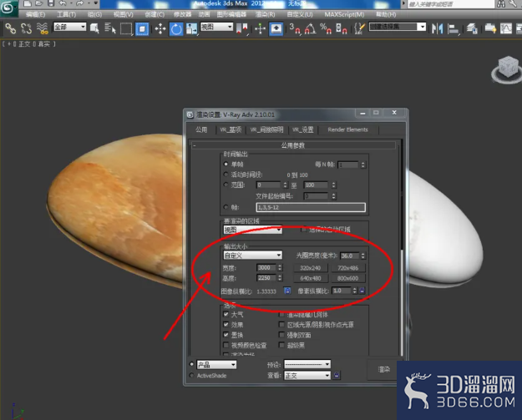The width and height of the screenshot is (522, 420).
Task: Switch to the VR_间接照明 tab
Action: pyautogui.click(x=266, y=129)
